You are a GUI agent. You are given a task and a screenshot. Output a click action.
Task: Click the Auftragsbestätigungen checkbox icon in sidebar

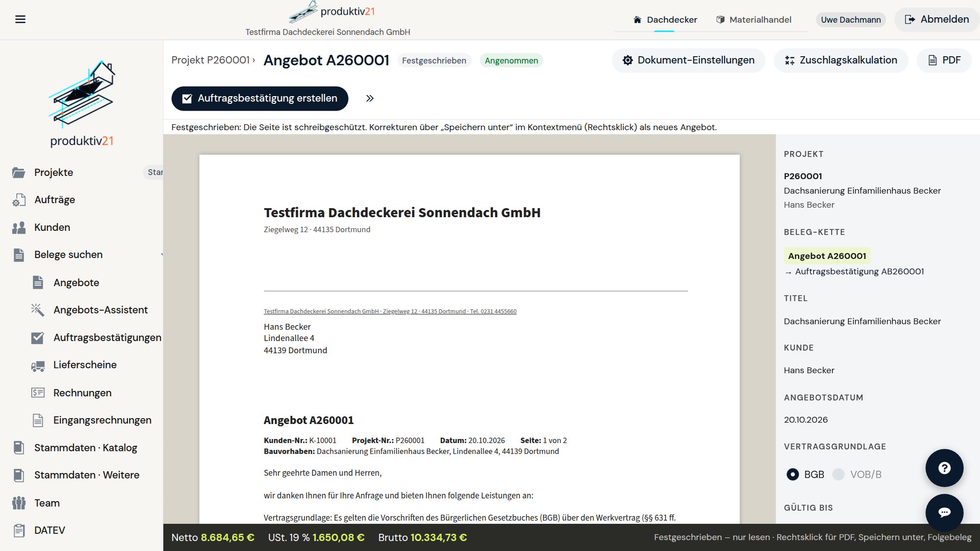(x=38, y=338)
